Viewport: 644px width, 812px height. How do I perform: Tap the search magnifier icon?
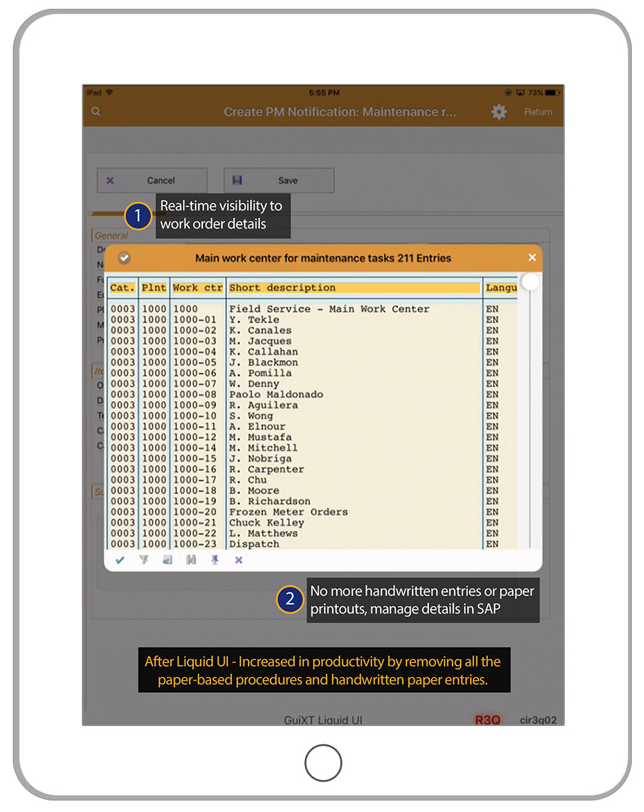click(96, 112)
